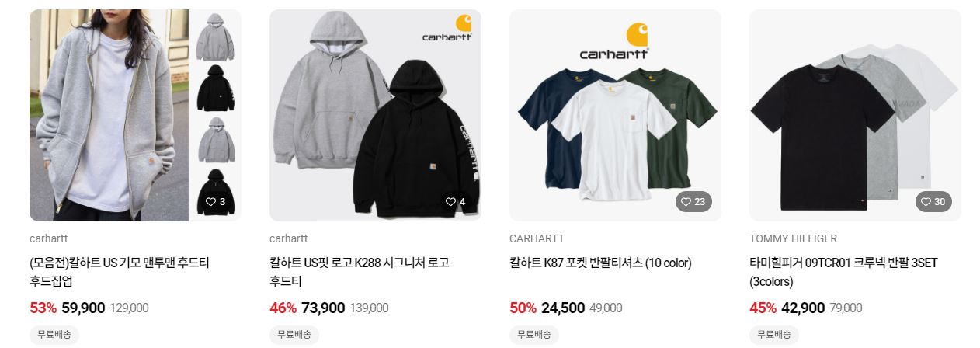Click the 59,900 price of first product
980x348 pixels.
pos(83,308)
